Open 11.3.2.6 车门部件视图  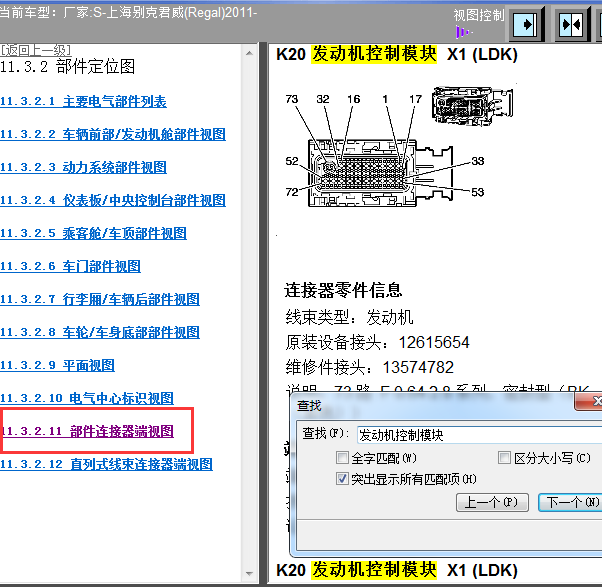tap(70, 267)
